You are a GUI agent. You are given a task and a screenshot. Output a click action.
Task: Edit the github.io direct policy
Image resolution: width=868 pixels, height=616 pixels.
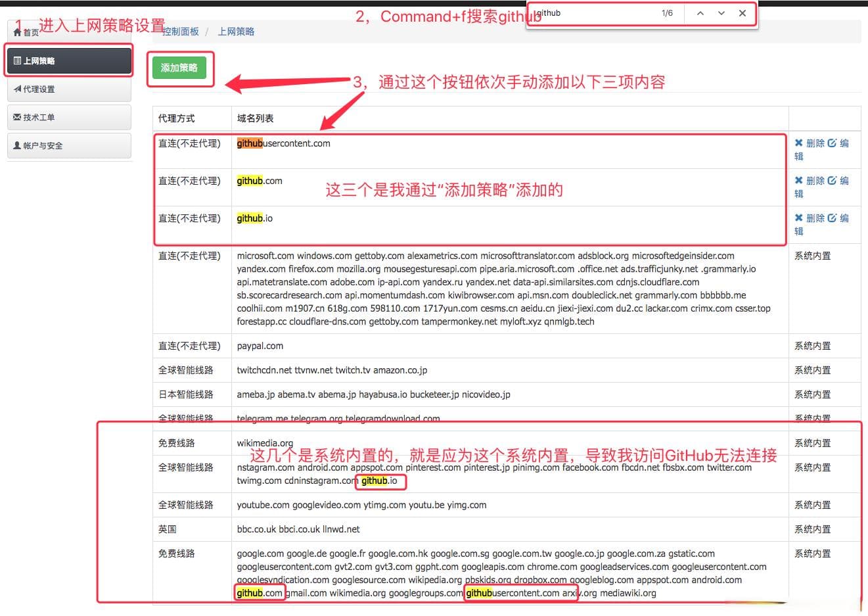click(x=838, y=218)
